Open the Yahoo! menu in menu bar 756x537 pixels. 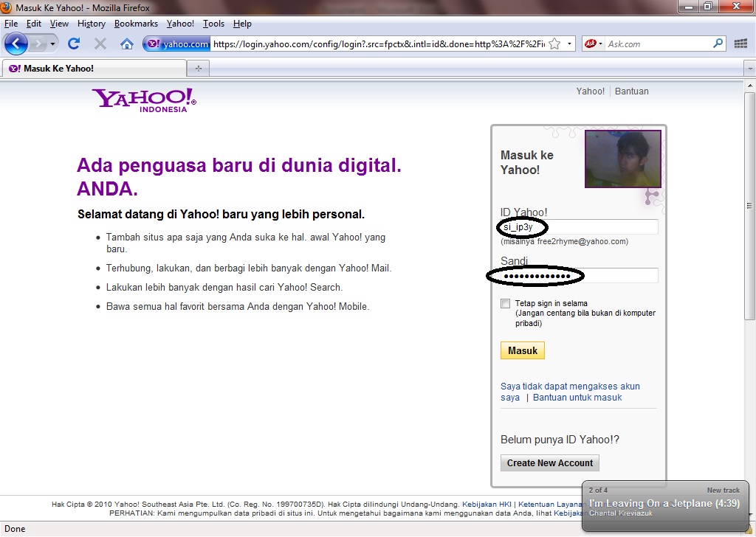tap(180, 24)
